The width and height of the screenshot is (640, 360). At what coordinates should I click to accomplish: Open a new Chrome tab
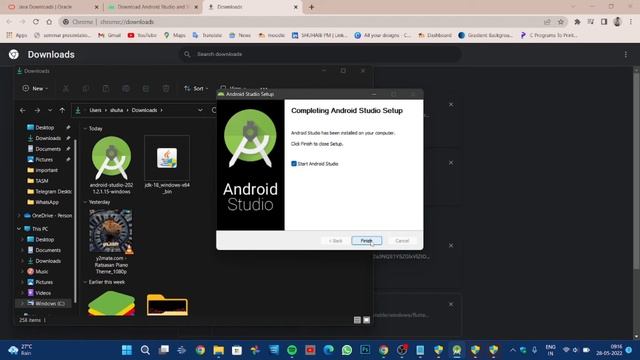[x=311, y=7]
